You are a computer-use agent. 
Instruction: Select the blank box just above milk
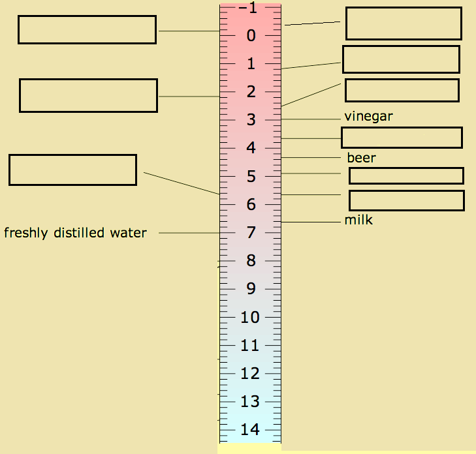click(x=407, y=200)
